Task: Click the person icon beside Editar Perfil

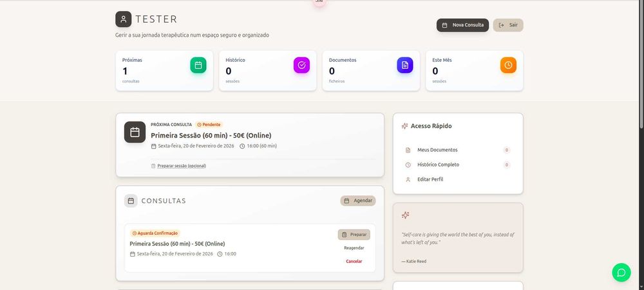Action: coord(408,179)
